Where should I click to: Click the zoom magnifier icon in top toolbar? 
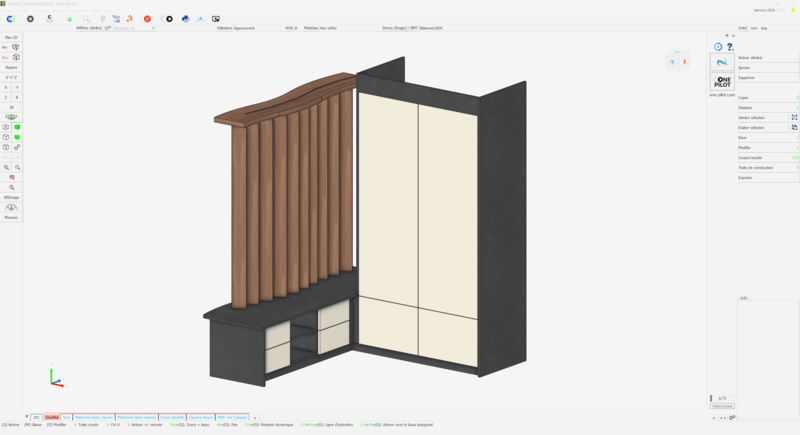(87, 18)
